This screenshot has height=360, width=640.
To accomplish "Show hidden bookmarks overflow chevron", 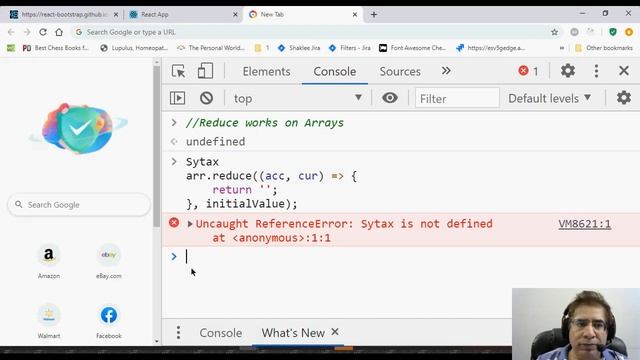I will [562, 48].
